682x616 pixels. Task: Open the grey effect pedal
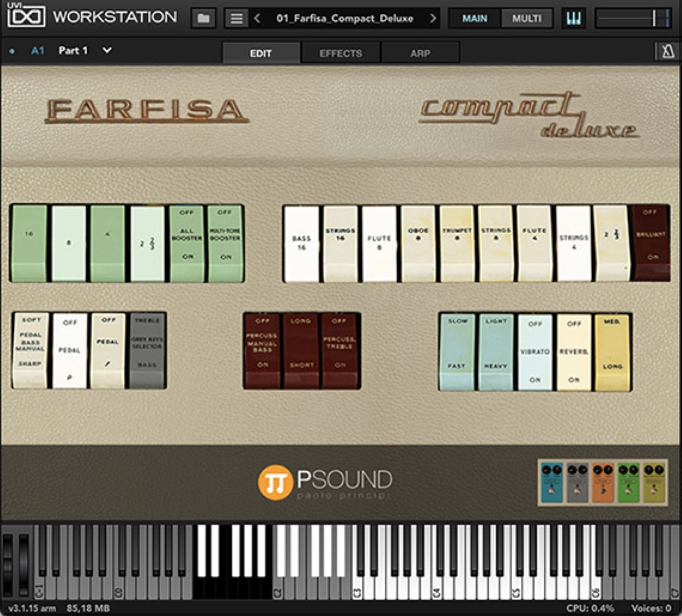point(577,482)
